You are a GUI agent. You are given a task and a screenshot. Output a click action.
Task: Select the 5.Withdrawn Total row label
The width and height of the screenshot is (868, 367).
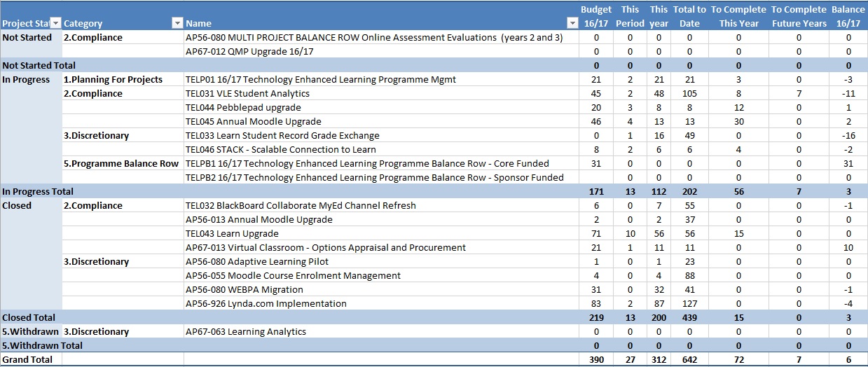click(x=42, y=345)
